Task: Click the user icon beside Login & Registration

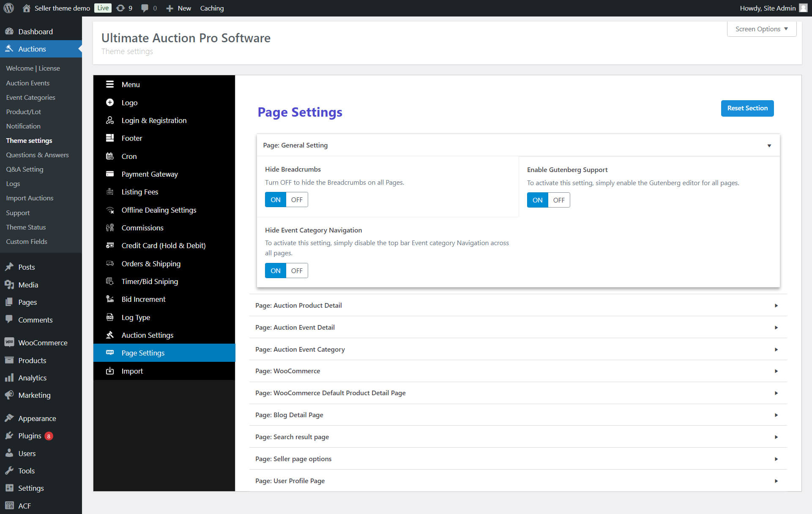Action: coord(110,120)
